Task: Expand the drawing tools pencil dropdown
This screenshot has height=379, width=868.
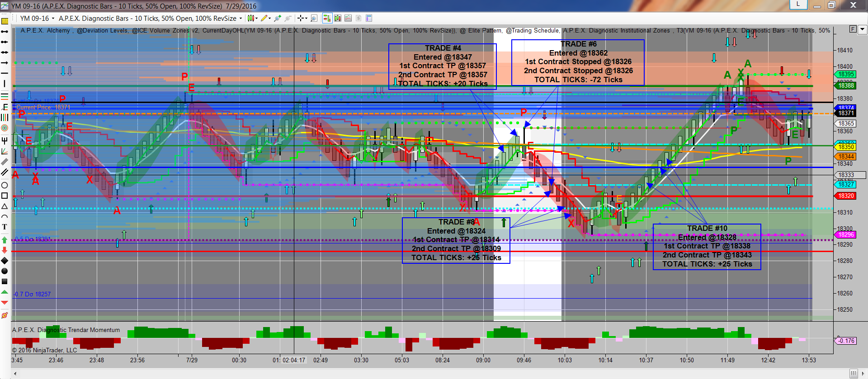Action: click(269, 19)
